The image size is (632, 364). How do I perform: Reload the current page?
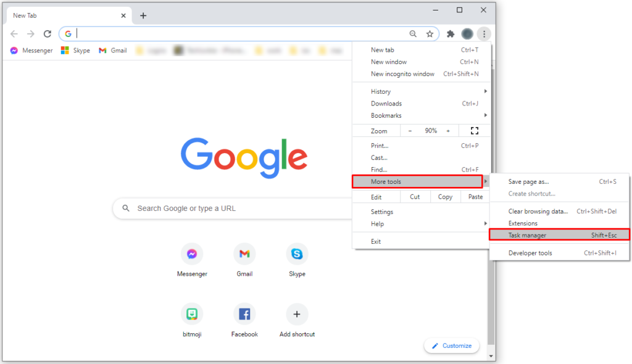pyautogui.click(x=48, y=33)
